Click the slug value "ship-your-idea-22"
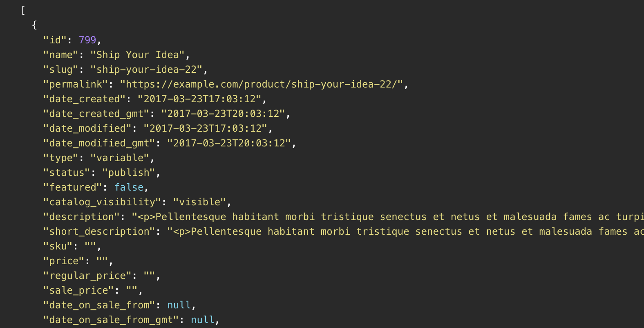 pyautogui.click(x=147, y=70)
